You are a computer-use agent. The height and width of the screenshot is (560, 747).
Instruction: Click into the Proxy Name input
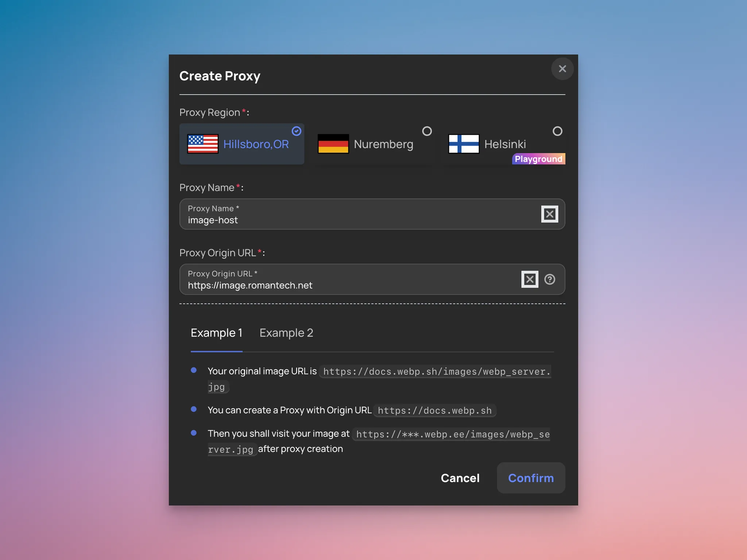[328, 220]
